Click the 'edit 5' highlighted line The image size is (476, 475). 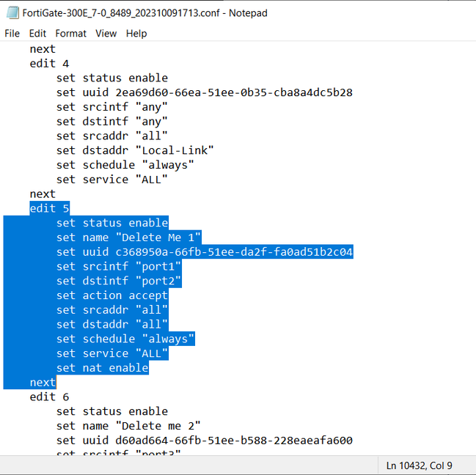point(49,208)
